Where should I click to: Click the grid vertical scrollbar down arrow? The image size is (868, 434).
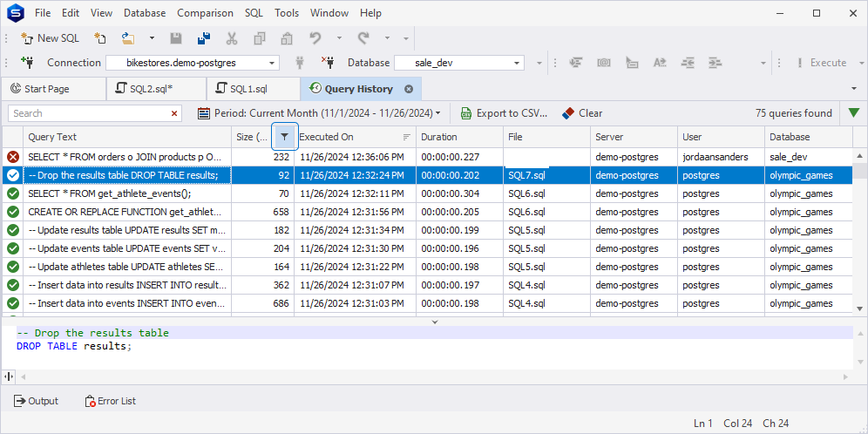point(859,309)
